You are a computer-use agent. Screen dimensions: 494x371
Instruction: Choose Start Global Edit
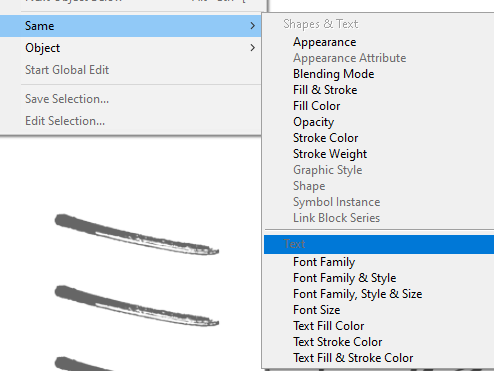67,70
